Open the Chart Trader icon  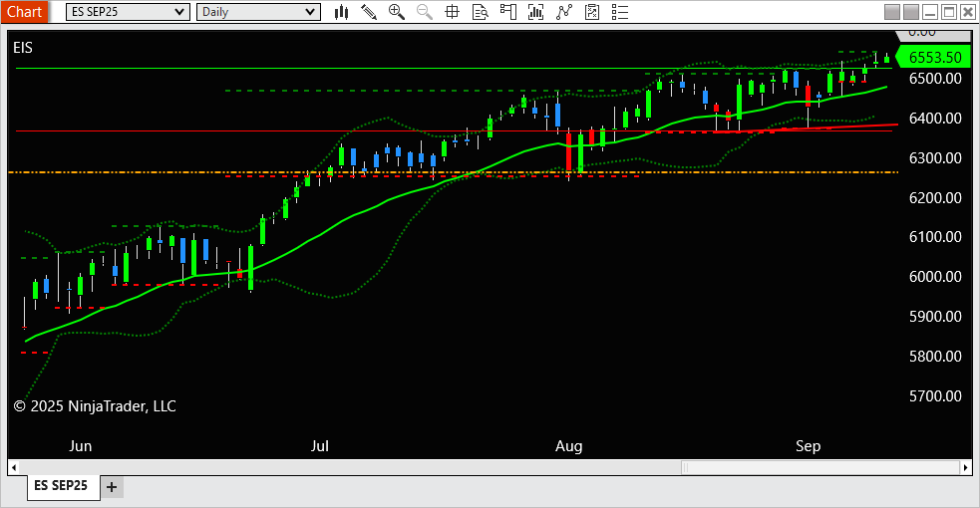(x=508, y=12)
